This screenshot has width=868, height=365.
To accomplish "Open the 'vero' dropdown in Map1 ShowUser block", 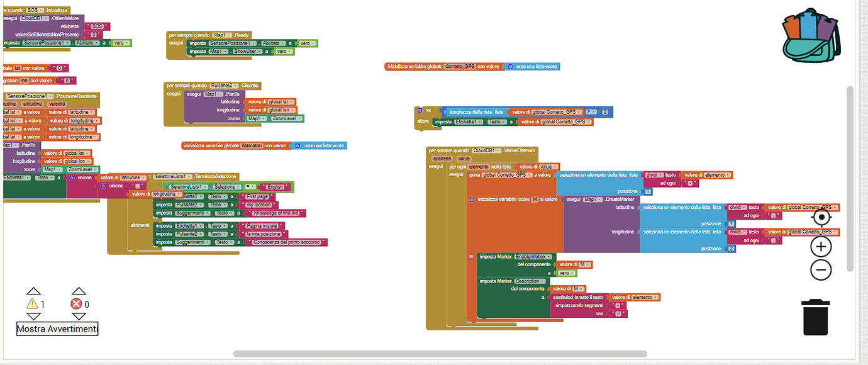I will [283, 52].
